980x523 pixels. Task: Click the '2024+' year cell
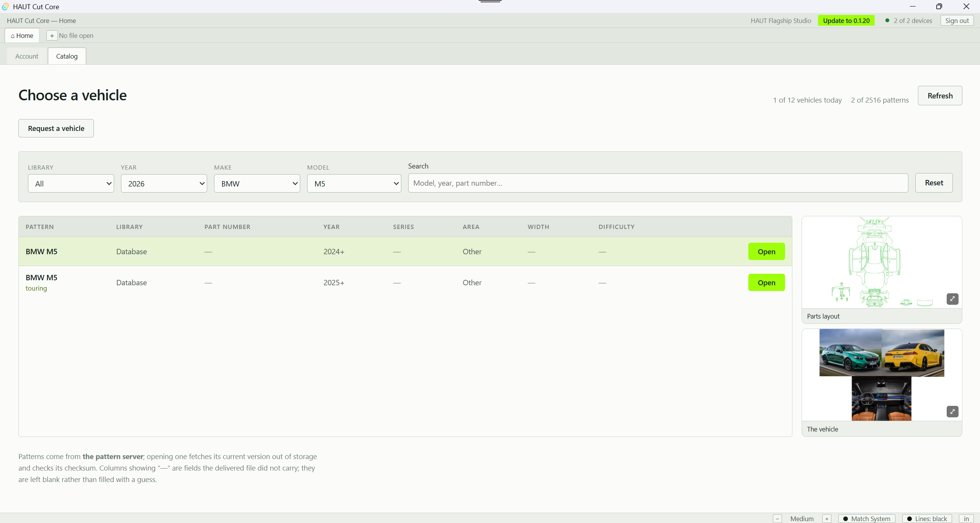334,252
